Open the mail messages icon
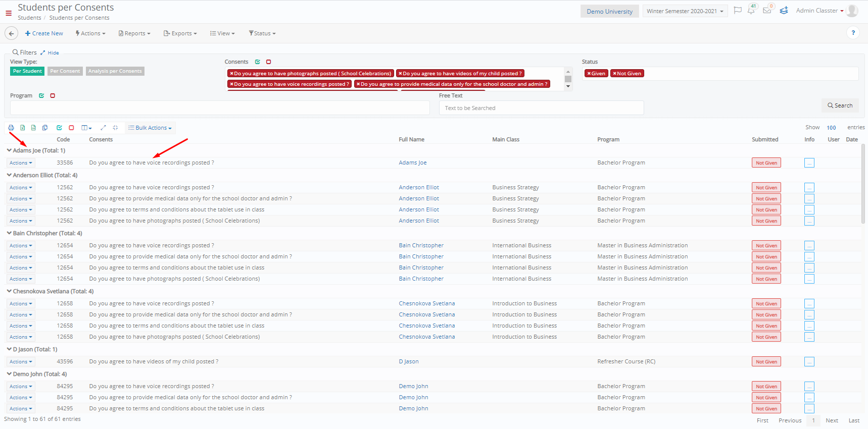This screenshot has height=429, width=868. tap(767, 10)
